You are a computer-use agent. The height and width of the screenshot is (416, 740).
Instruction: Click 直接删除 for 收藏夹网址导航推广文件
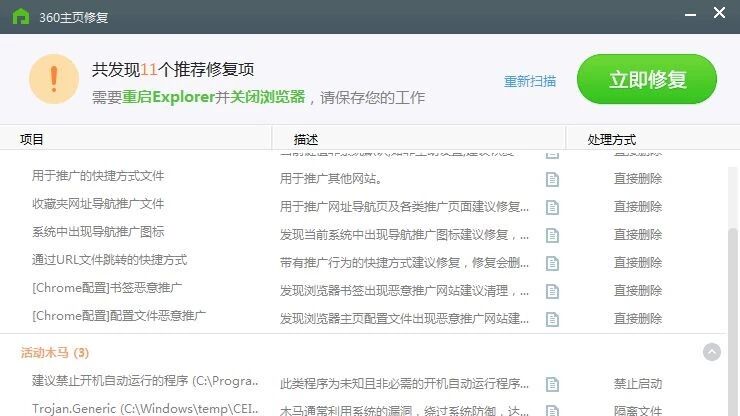(x=638, y=206)
